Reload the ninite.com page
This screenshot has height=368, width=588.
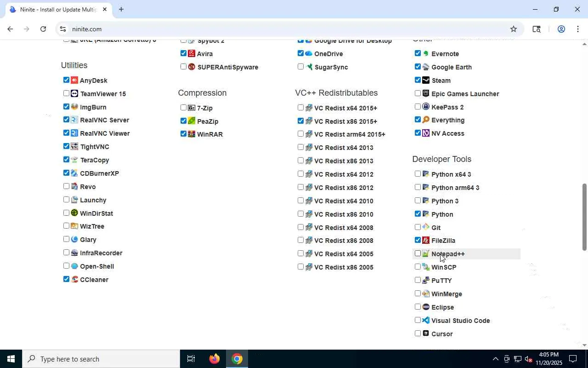[x=43, y=29]
